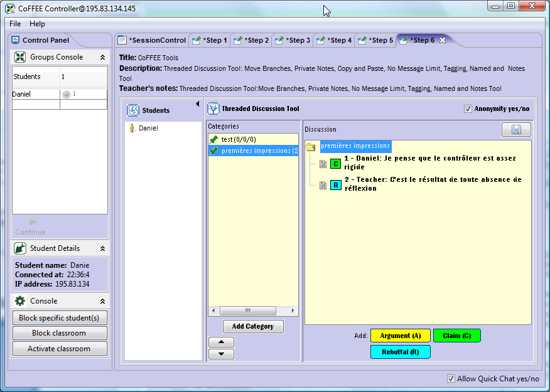Collapse the Groups Console section

tap(102, 57)
